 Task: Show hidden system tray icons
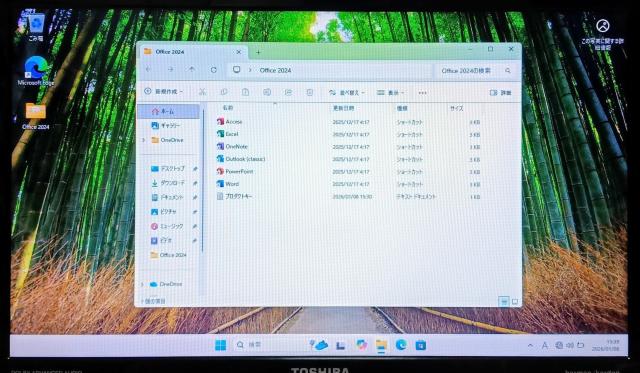pyautogui.click(x=530, y=345)
